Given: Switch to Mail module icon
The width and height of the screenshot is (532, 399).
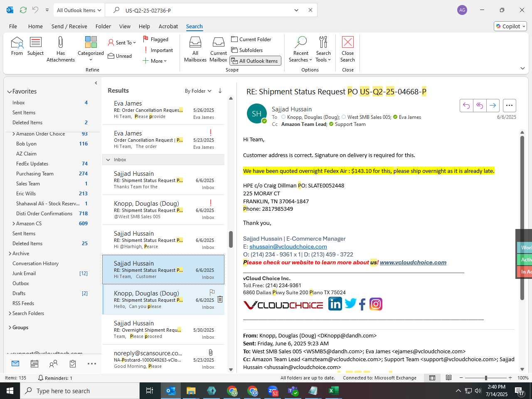Looking at the screenshot, I should [15, 364].
